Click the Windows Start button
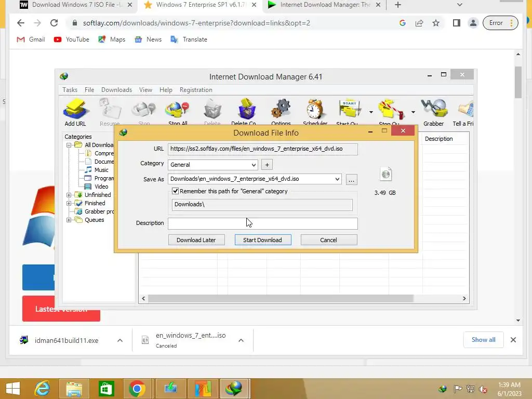Viewport: 532px width, 399px height. coord(13,389)
